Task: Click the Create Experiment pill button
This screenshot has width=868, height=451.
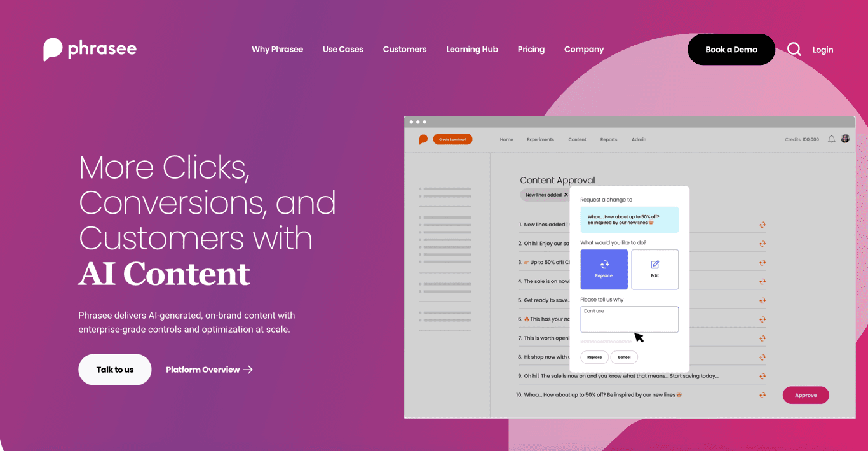Action: click(x=452, y=139)
